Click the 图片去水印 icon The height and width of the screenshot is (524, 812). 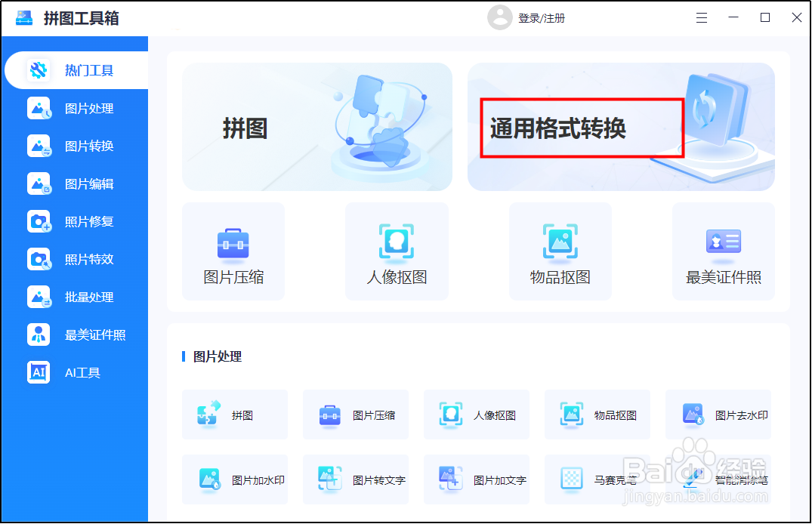coord(693,415)
